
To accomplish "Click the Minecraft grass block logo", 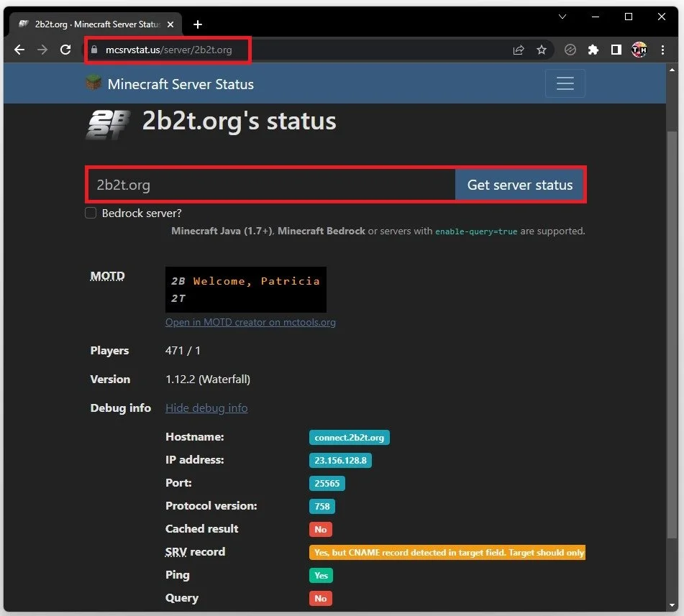I will [94, 83].
